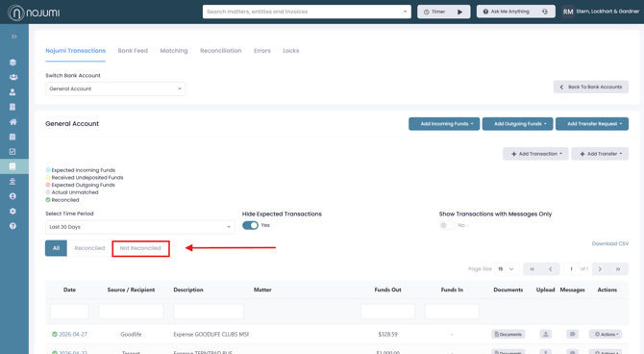Open Add Outgoing Funds dropdown
The width and height of the screenshot is (644, 354).
pyautogui.click(x=518, y=124)
